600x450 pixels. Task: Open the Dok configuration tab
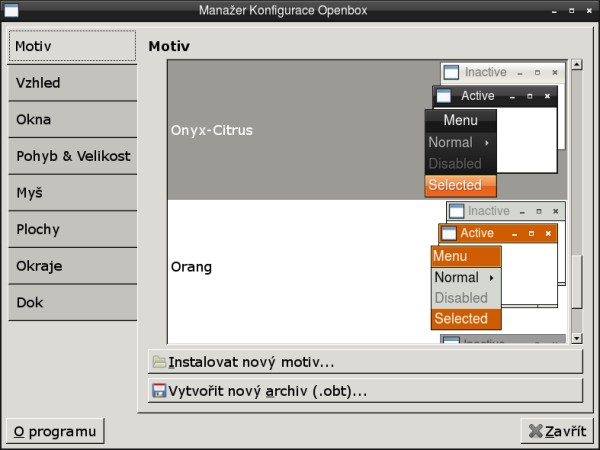click(72, 302)
